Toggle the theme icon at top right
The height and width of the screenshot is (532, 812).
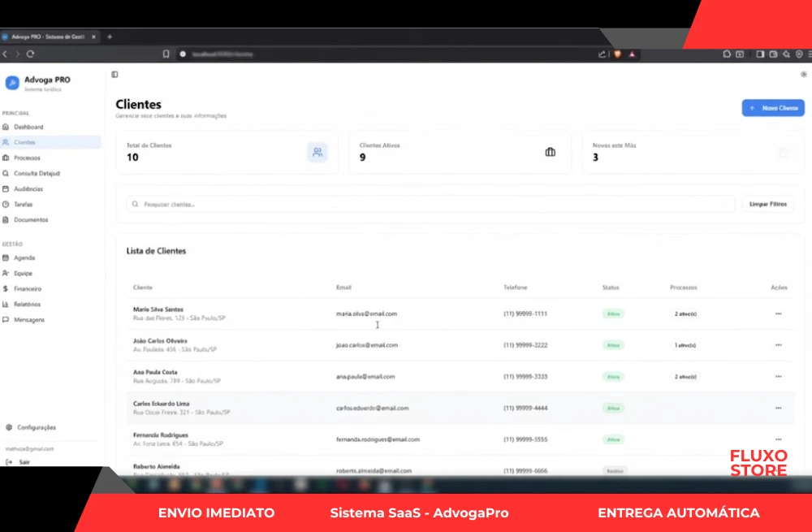point(803,75)
